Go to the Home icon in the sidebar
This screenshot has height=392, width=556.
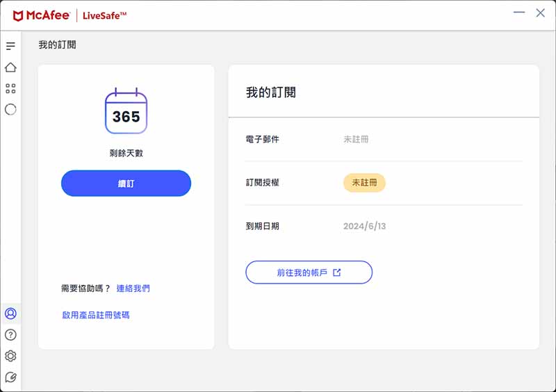coord(10,67)
